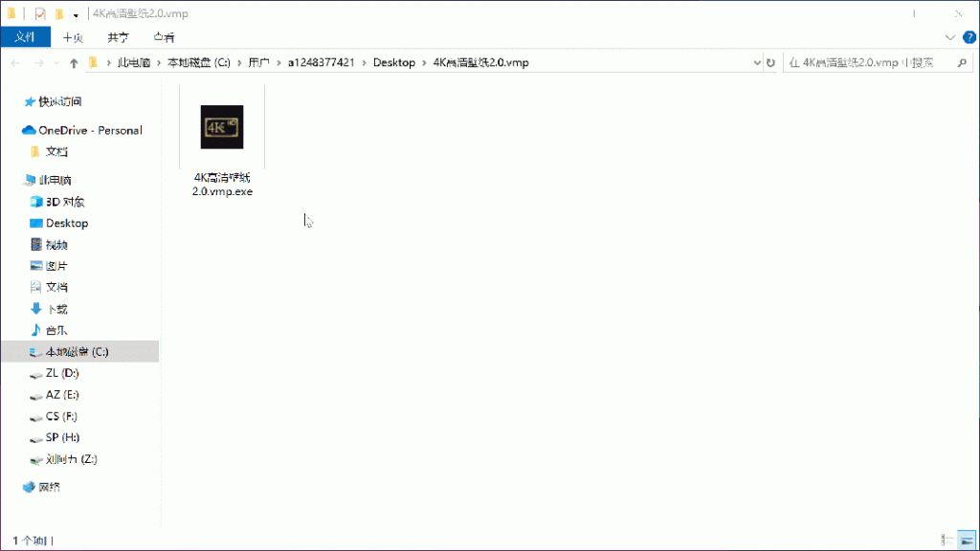Open drive AZ (E:) in sidebar
980x551 pixels.
point(62,395)
